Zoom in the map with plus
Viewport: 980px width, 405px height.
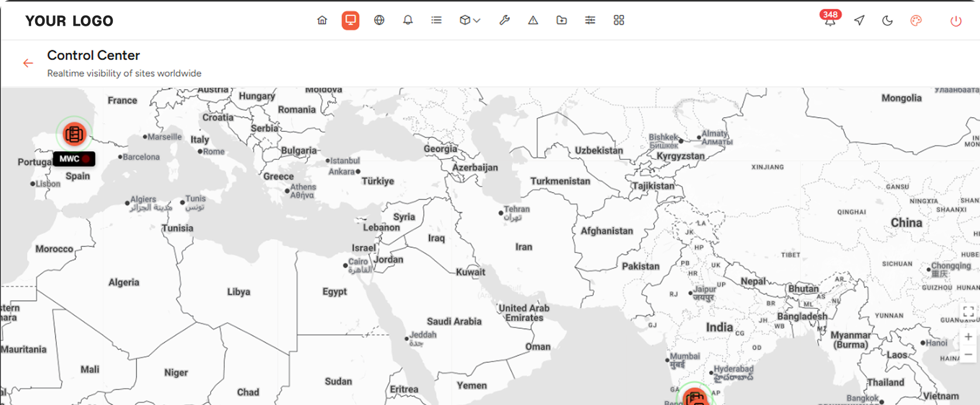click(x=968, y=336)
